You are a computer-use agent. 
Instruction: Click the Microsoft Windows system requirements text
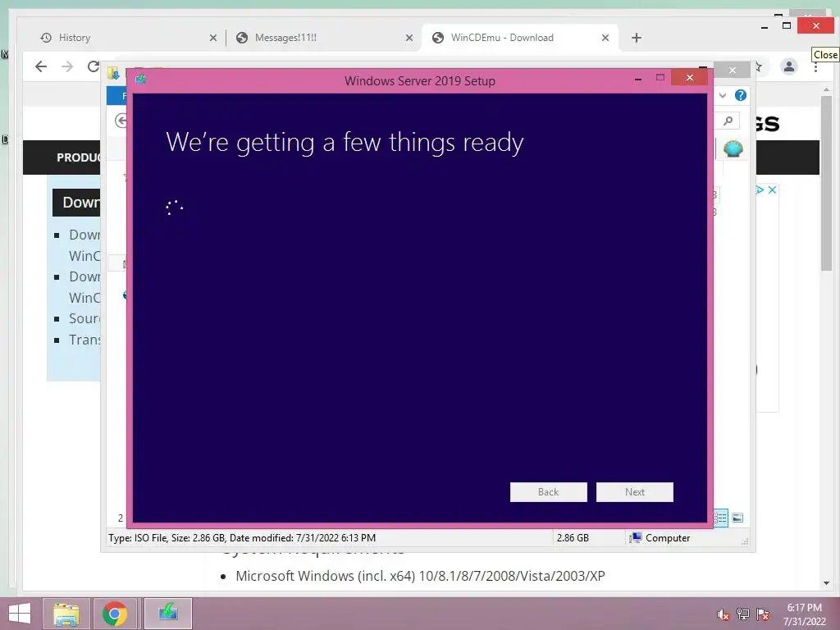(x=420, y=576)
